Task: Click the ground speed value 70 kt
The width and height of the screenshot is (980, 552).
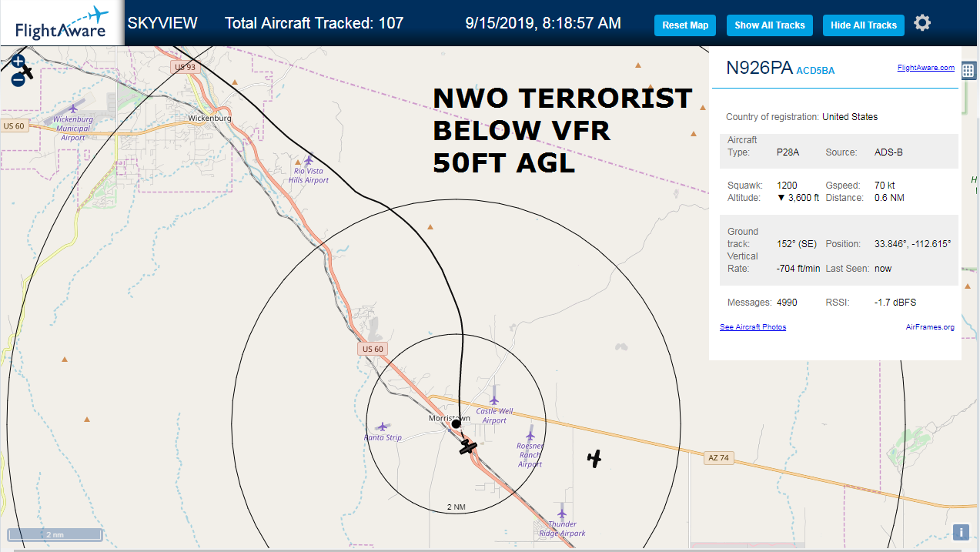Action: [x=885, y=186]
